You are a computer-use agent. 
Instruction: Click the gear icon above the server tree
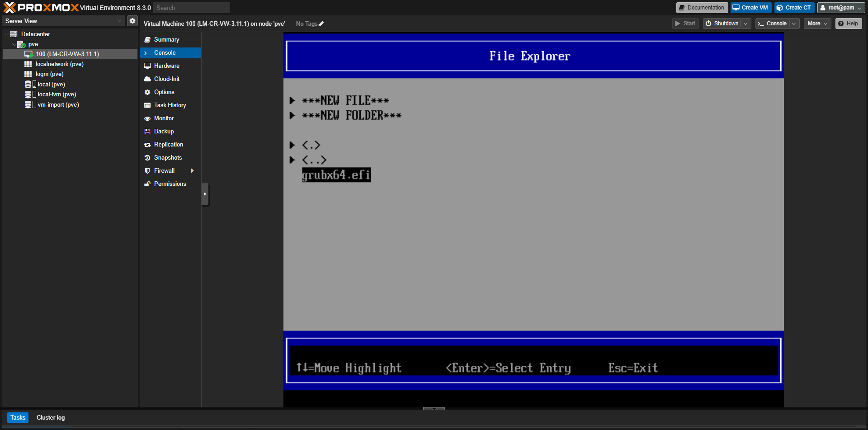(x=132, y=20)
